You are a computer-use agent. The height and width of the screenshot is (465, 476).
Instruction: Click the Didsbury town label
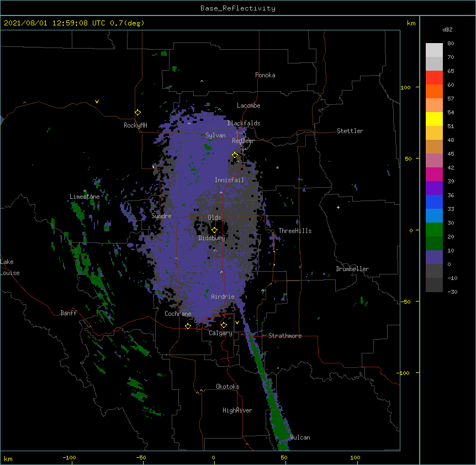(x=212, y=238)
